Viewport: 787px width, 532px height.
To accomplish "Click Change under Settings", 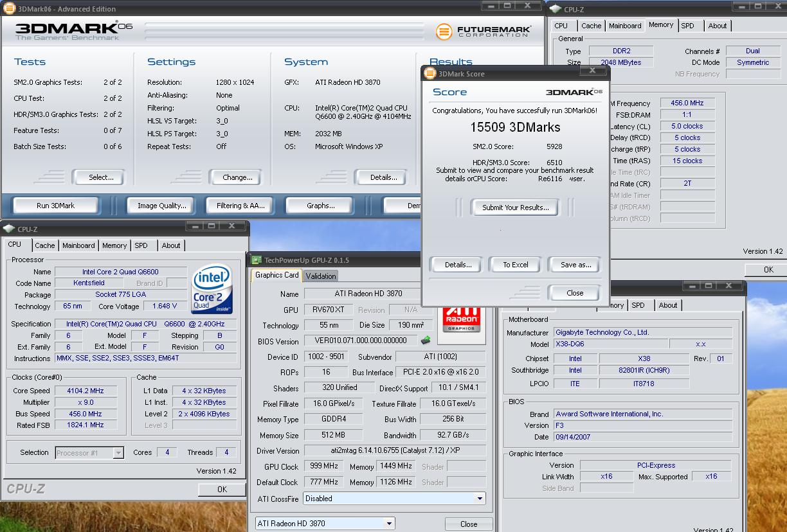I will coord(237,177).
